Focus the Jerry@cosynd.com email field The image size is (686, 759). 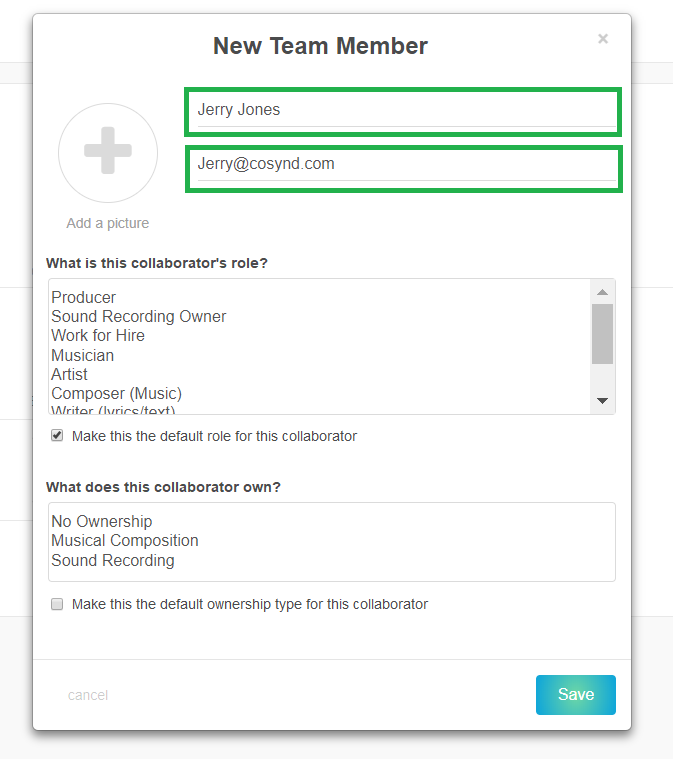pos(402,164)
